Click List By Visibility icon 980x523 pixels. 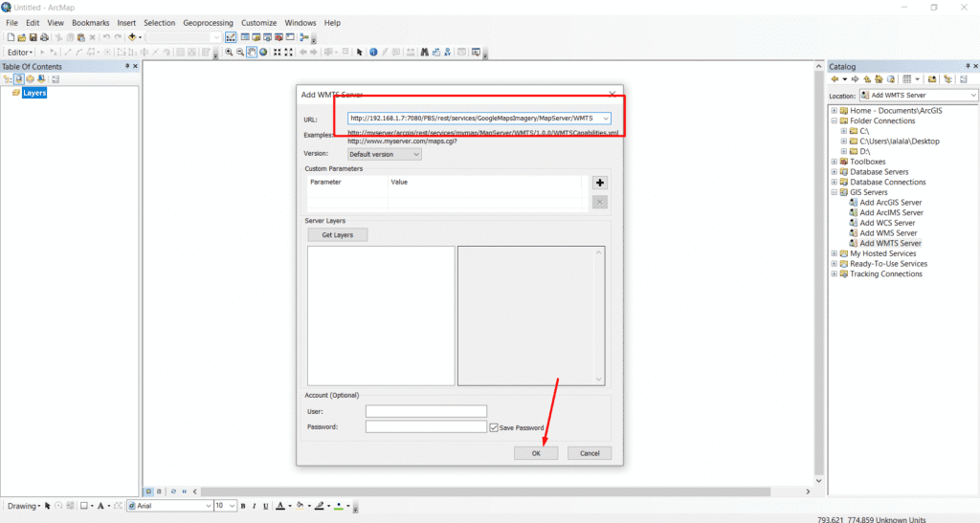(30, 79)
